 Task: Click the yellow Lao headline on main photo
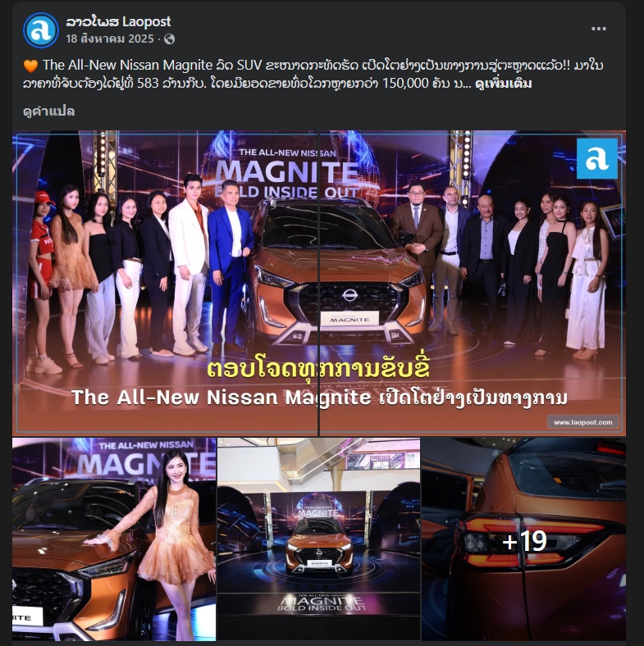(x=318, y=368)
